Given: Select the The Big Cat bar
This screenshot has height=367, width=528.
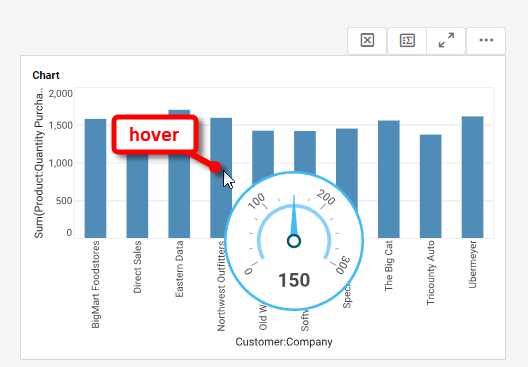Looking at the screenshot, I should tap(389, 179).
